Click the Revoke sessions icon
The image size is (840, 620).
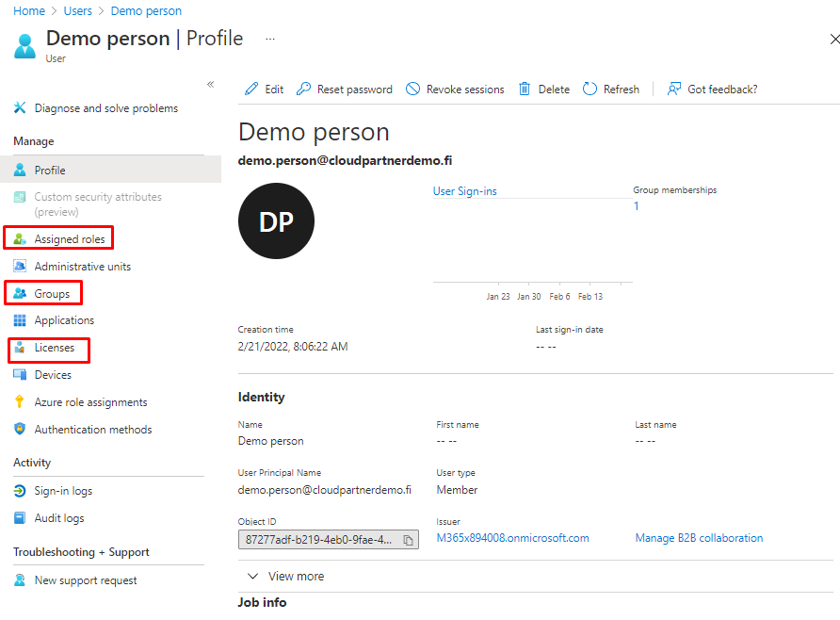pos(412,89)
